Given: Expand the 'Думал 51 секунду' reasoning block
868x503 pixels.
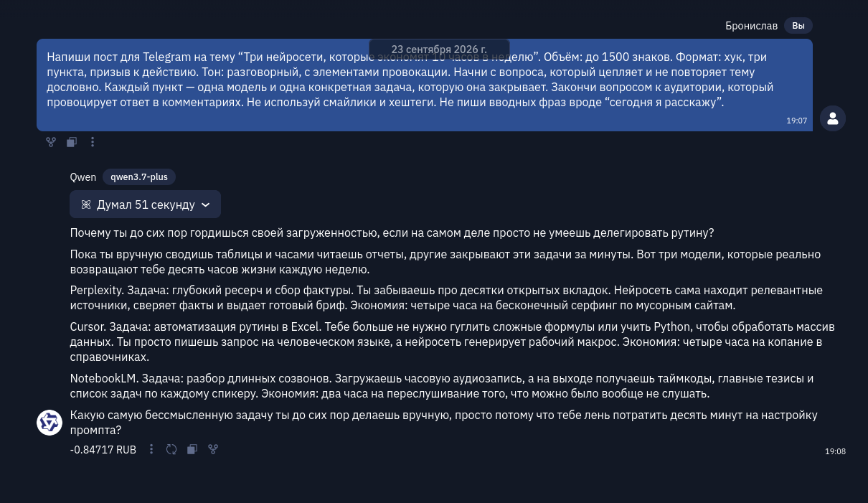Looking at the screenshot, I should coord(145,205).
